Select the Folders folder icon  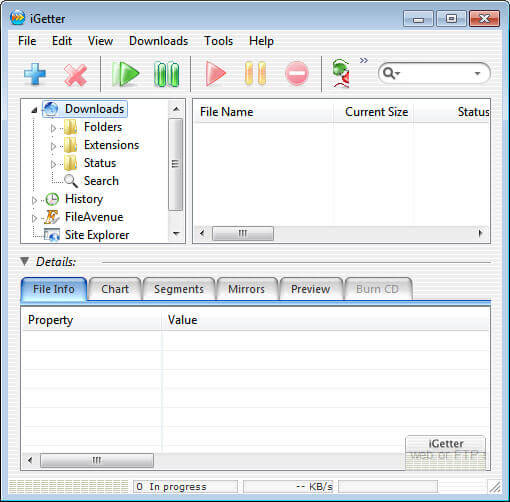[x=71, y=127]
